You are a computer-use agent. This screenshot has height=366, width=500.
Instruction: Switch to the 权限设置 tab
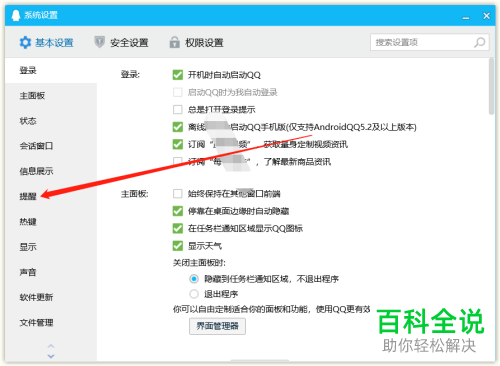(196, 43)
